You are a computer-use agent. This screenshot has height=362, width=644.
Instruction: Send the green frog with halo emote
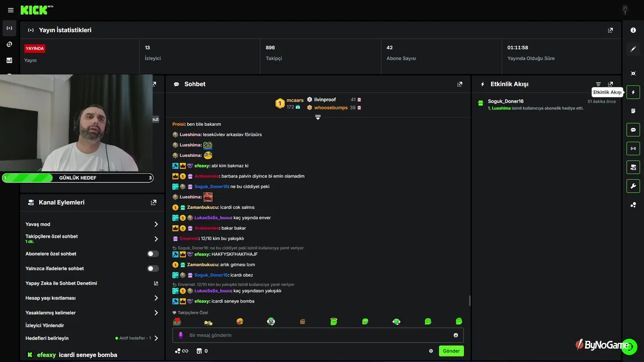[334, 321]
